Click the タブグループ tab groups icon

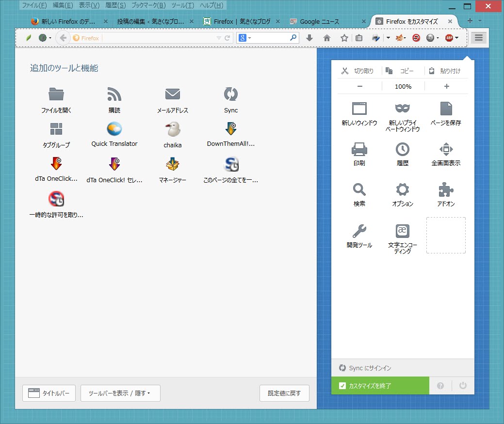pos(56,129)
